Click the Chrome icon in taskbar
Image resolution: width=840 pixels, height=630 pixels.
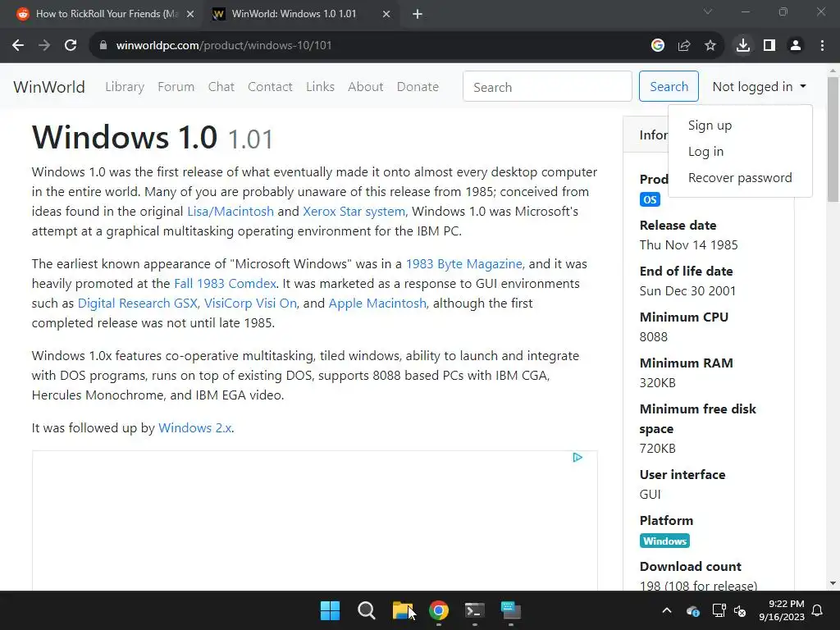tap(439, 610)
